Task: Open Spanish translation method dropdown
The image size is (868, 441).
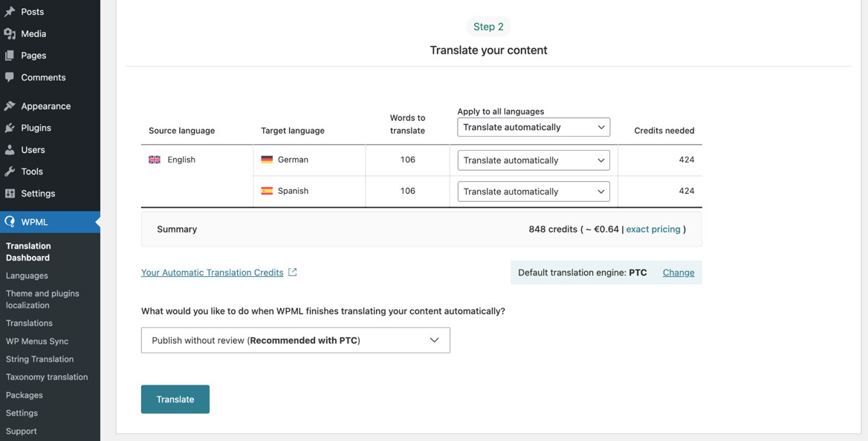Action: [534, 192]
